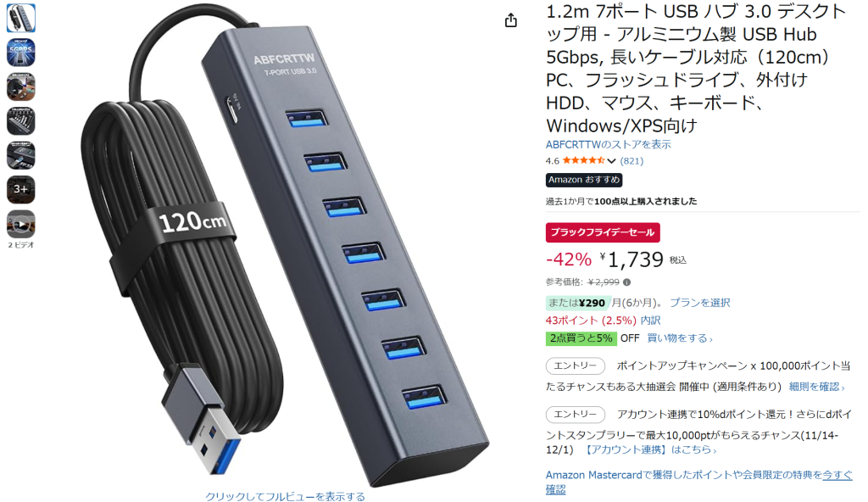Screen dimensions: 868x502
Task: Open the 821 reviews count link
Action: 632,161
